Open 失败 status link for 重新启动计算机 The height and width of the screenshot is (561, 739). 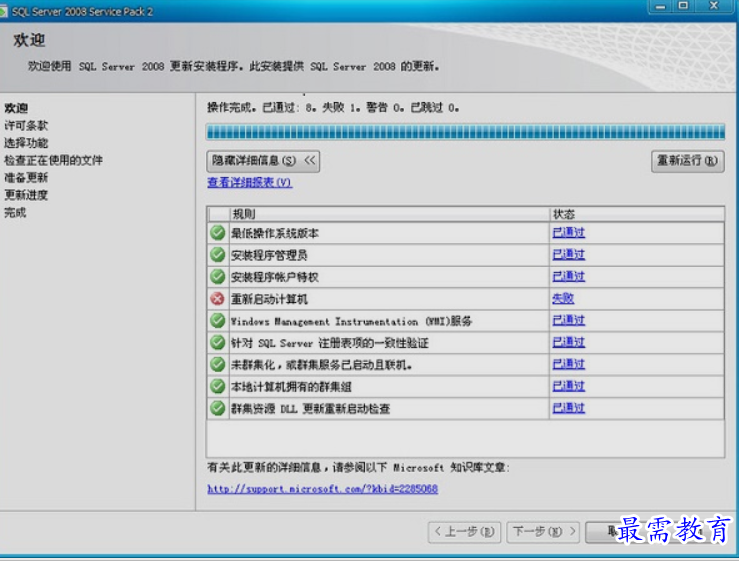[563, 298]
